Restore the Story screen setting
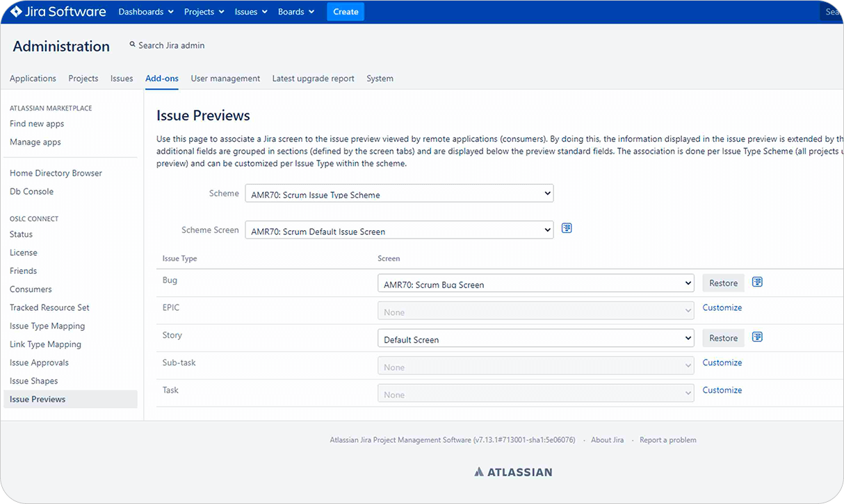This screenshot has height=504, width=844. click(723, 338)
